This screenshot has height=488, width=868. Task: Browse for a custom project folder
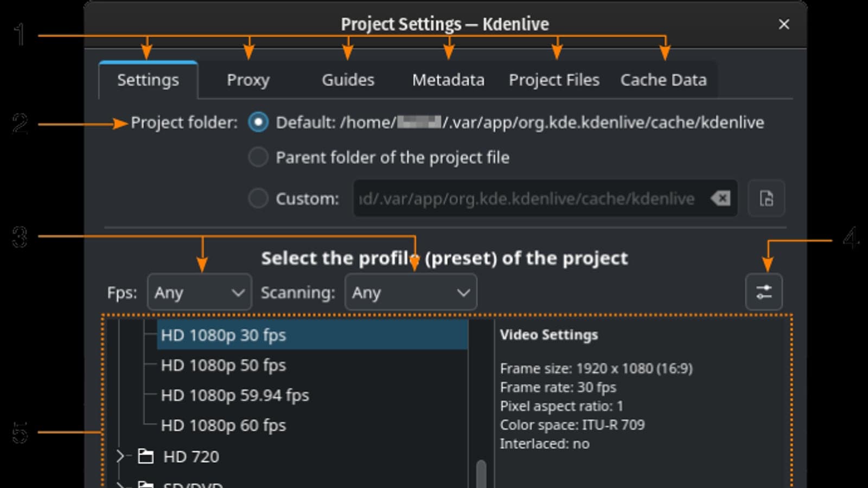766,198
